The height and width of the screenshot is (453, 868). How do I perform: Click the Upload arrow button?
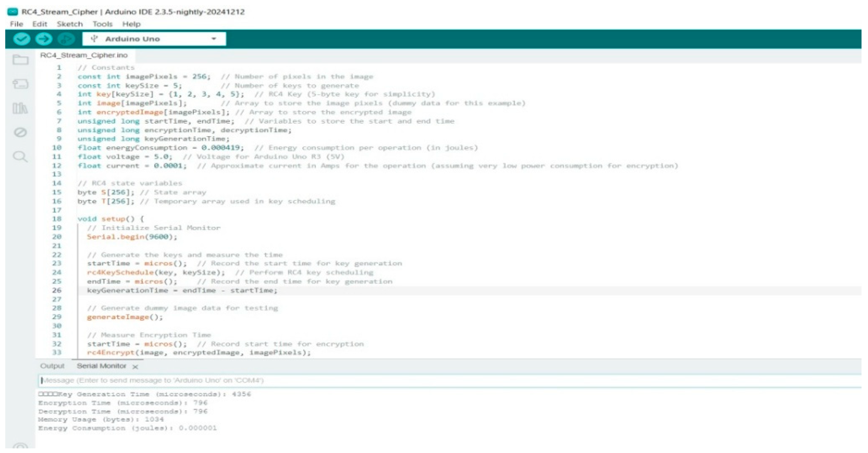44,39
